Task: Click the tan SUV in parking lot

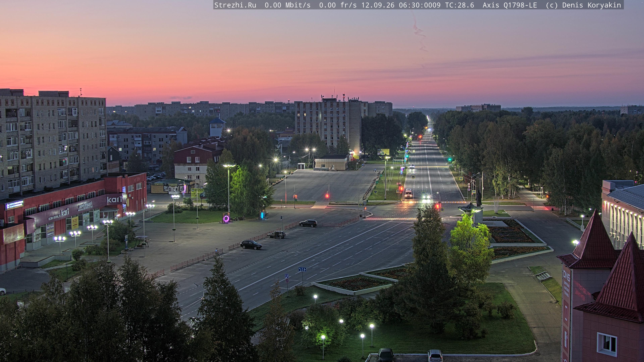Action: pyautogui.click(x=276, y=234)
